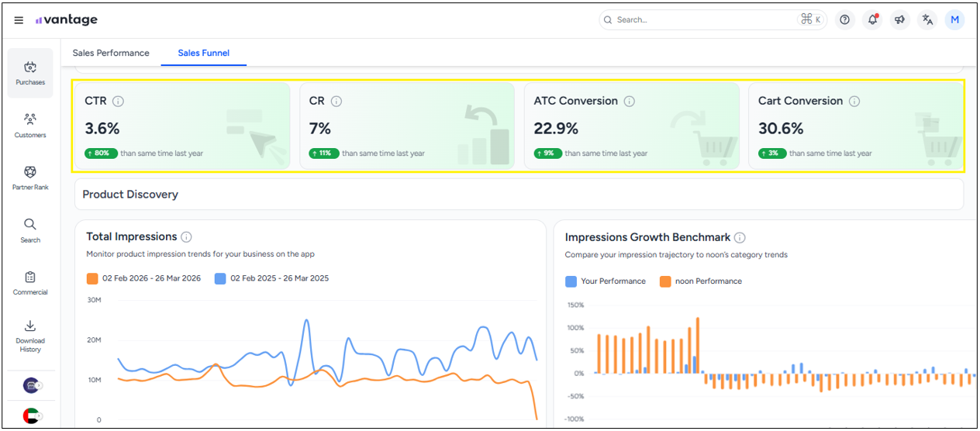Open the notifications bell
Screen dimensions: 980x431
872,20
